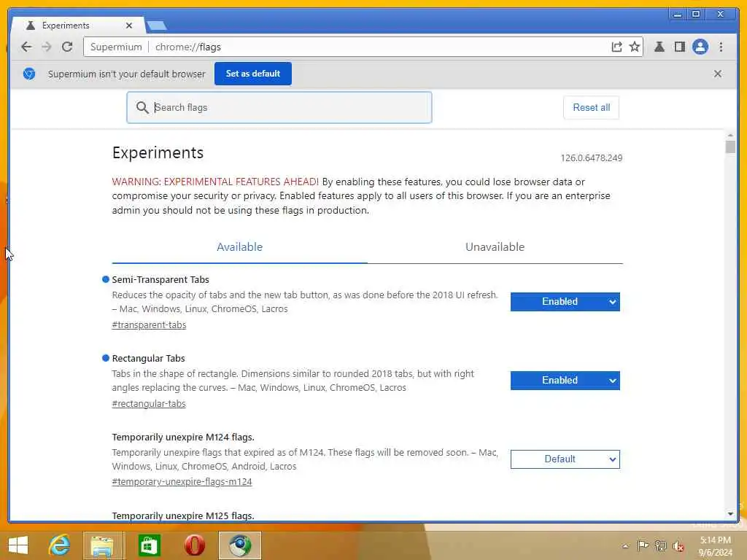Click Set as default button
Viewport: 747px width, 560px height.
[x=253, y=74]
